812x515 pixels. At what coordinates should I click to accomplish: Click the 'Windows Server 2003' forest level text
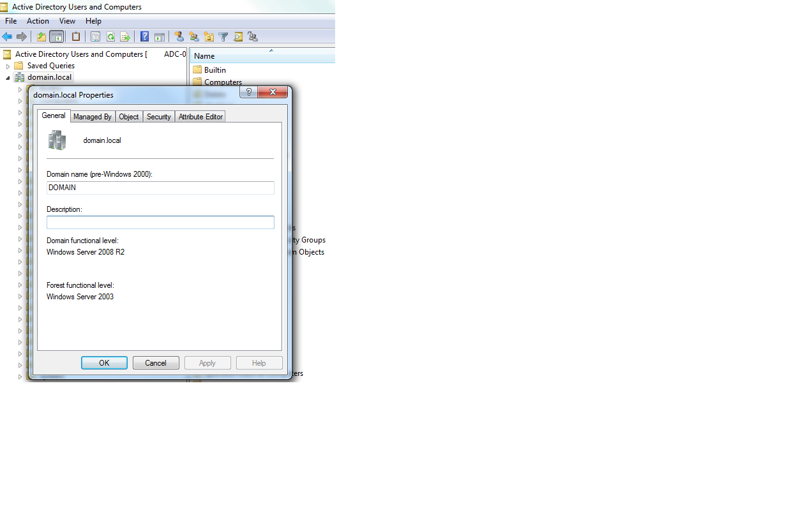80,297
